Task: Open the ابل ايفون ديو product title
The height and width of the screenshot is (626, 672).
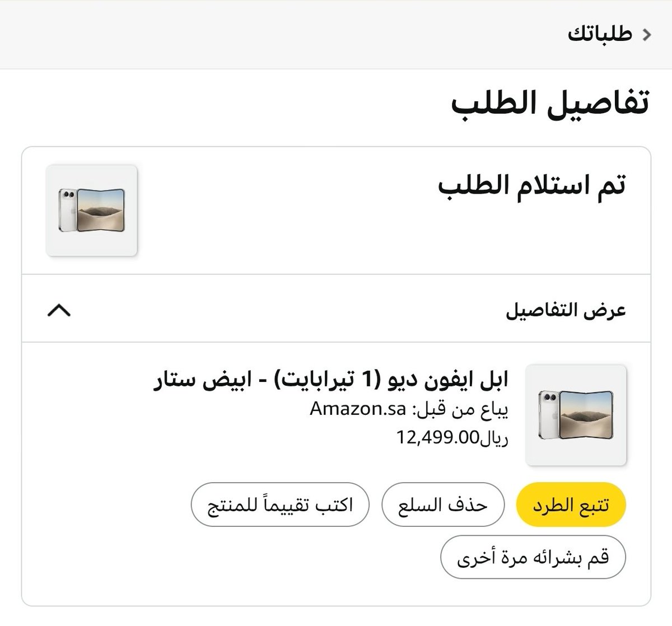Action: [x=331, y=381]
